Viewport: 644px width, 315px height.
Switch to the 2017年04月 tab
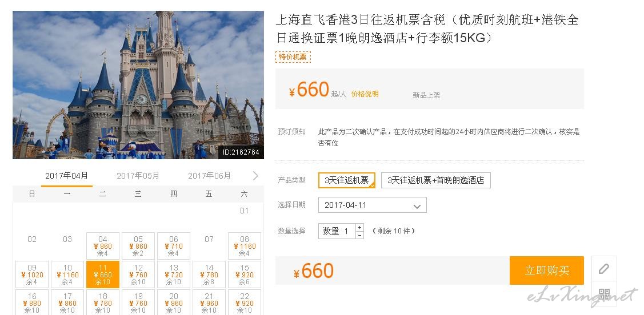(x=66, y=176)
